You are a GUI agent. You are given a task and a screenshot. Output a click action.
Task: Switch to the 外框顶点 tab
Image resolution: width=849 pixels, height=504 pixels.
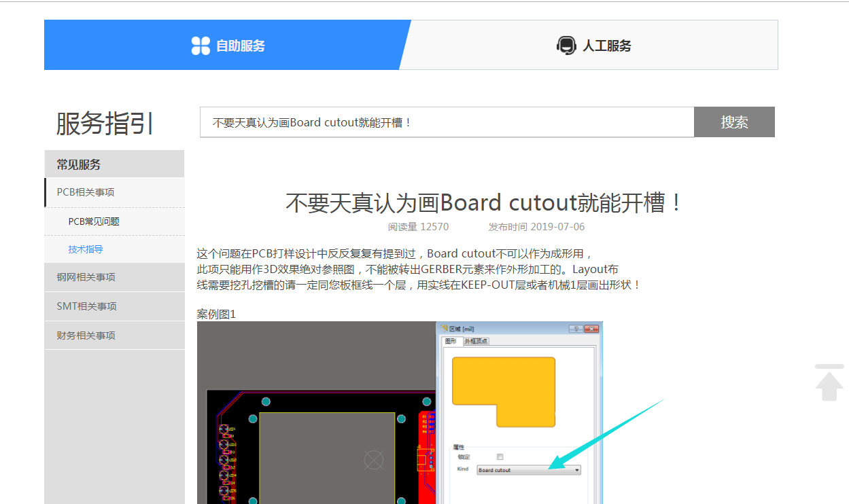476,341
